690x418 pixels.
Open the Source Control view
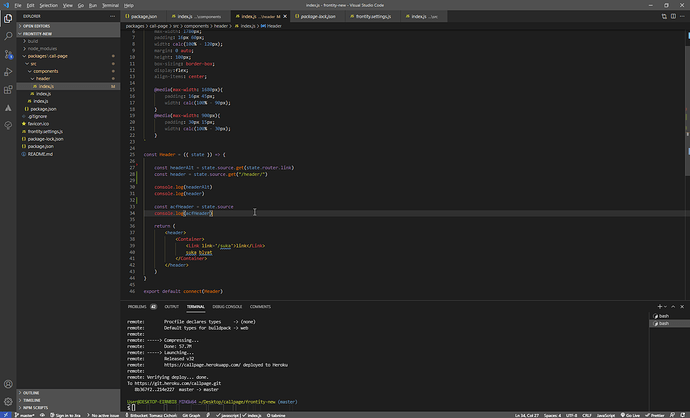pos(8,52)
